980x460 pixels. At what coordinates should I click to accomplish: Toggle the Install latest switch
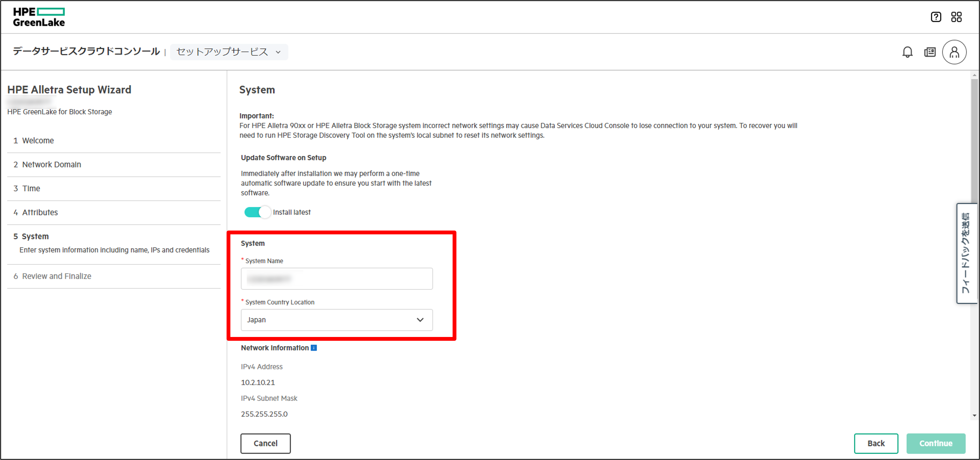click(258, 212)
